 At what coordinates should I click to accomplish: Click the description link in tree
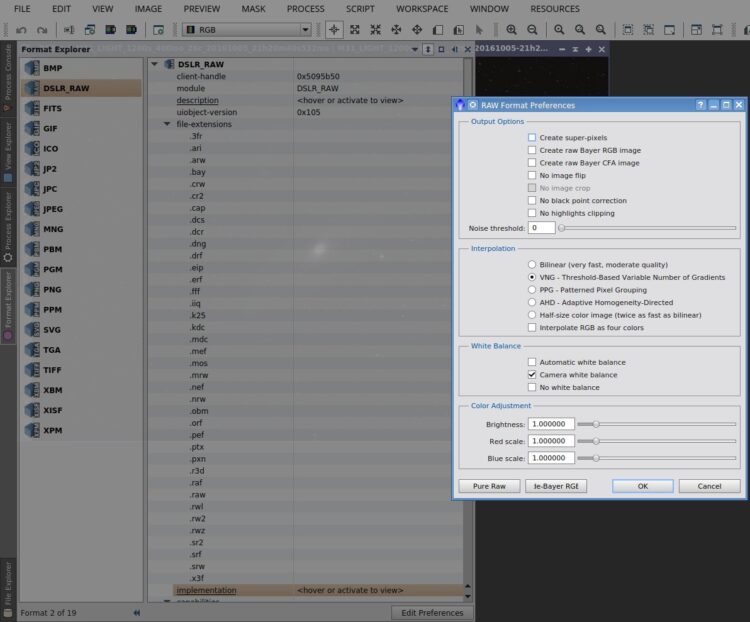(x=198, y=100)
